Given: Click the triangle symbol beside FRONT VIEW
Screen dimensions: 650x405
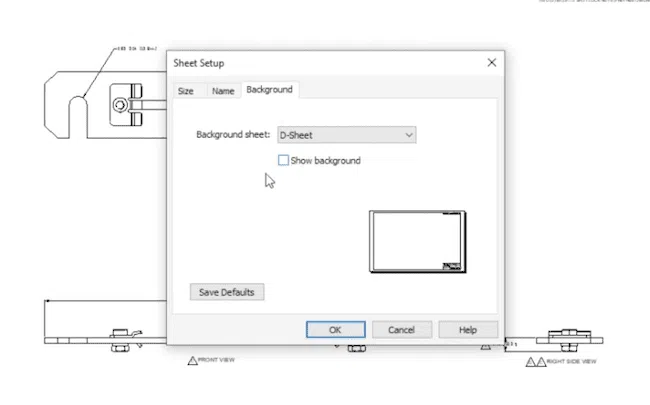Looking at the screenshot, I should (x=192, y=361).
